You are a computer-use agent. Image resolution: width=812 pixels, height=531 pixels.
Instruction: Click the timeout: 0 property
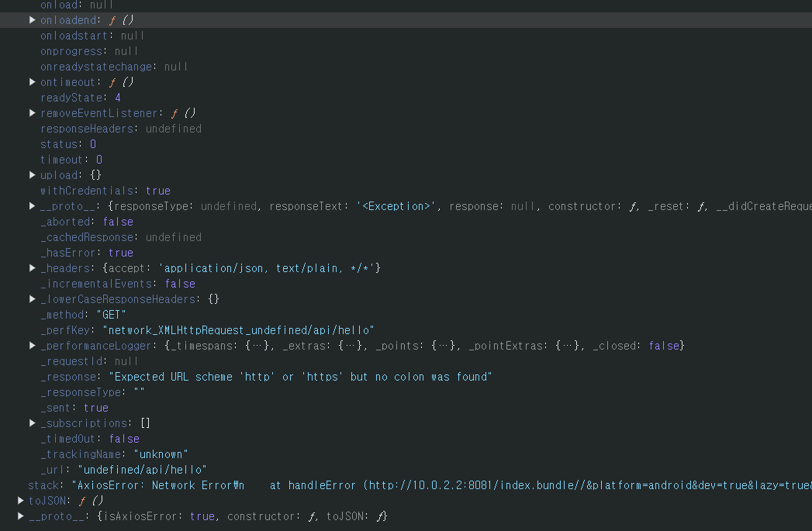71,160
